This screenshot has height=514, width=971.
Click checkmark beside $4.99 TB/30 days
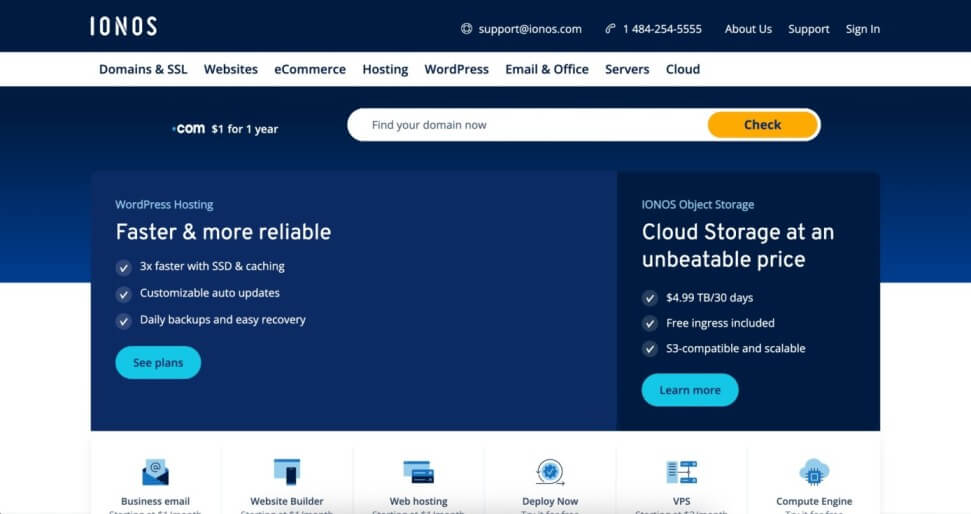[x=650, y=298]
